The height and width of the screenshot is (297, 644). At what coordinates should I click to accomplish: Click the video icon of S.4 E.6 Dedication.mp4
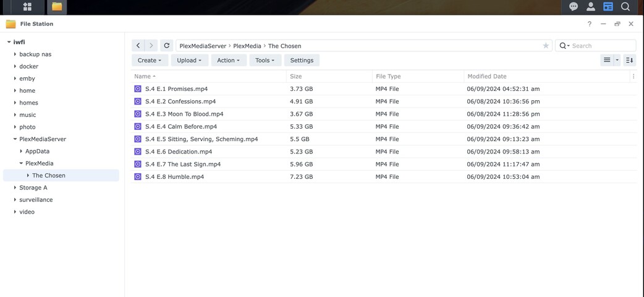(138, 152)
